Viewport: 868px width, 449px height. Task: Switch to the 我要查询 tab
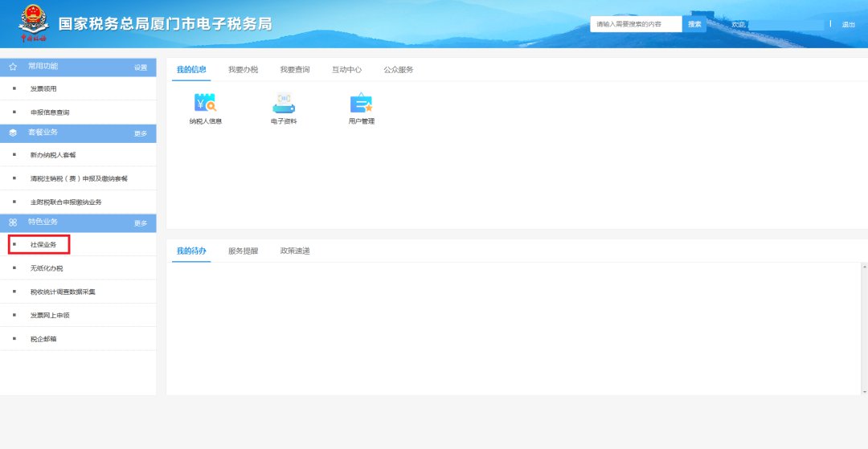pyautogui.click(x=294, y=70)
